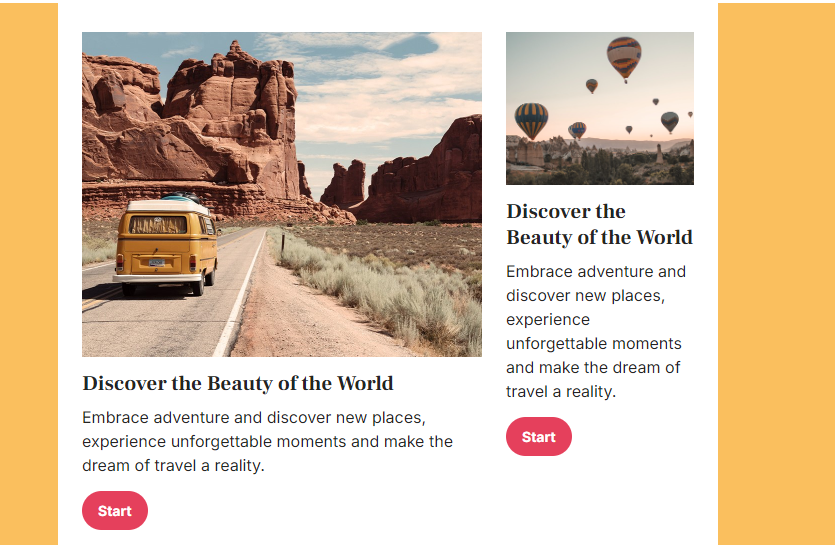Click the narrow paragraph beneath the right heading

[x=595, y=331]
